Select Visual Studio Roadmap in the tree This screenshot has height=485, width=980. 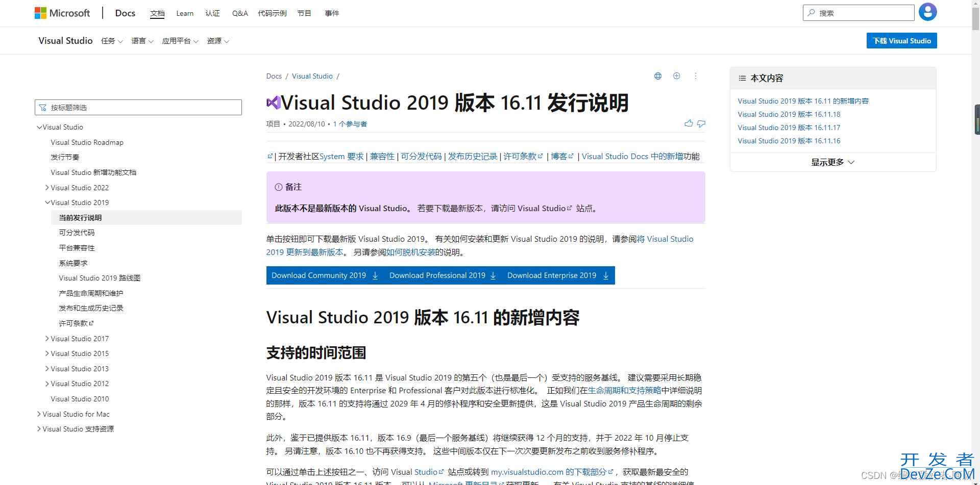pos(87,142)
